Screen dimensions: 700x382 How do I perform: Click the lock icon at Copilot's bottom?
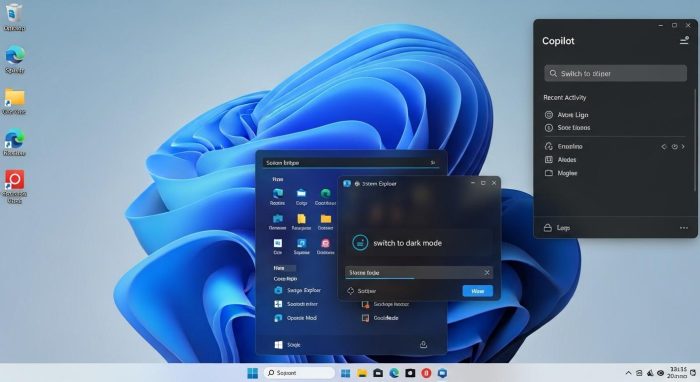tap(548, 228)
